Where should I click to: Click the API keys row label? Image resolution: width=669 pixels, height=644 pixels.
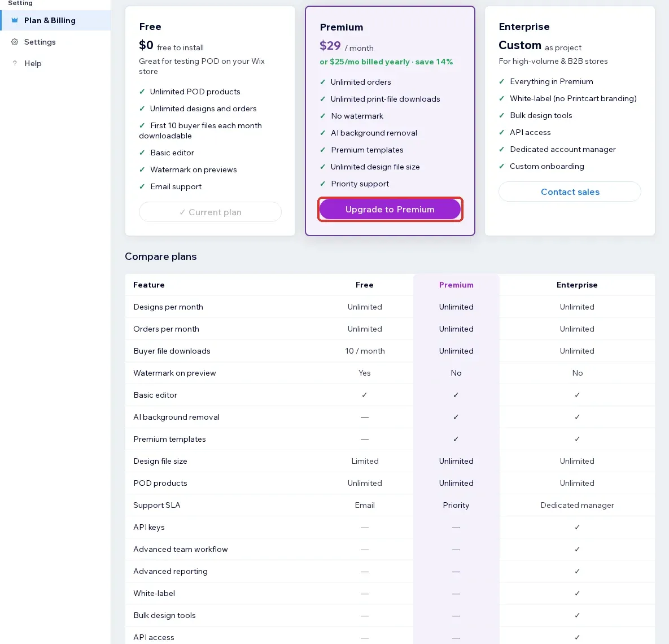click(x=149, y=528)
